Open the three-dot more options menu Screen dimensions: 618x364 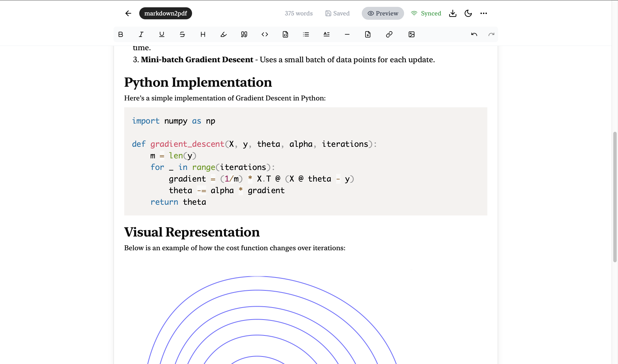coord(484,13)
